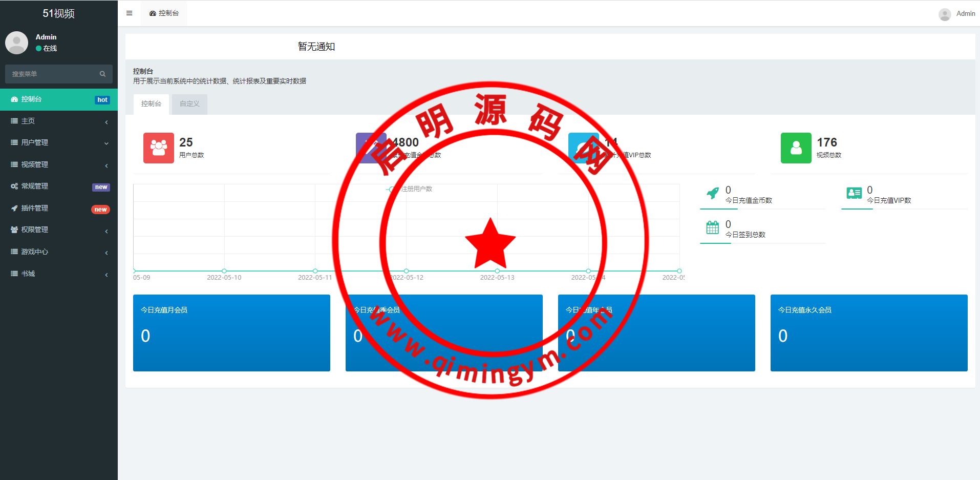Switch to the 自定义 tab

[x=189, y=104]
